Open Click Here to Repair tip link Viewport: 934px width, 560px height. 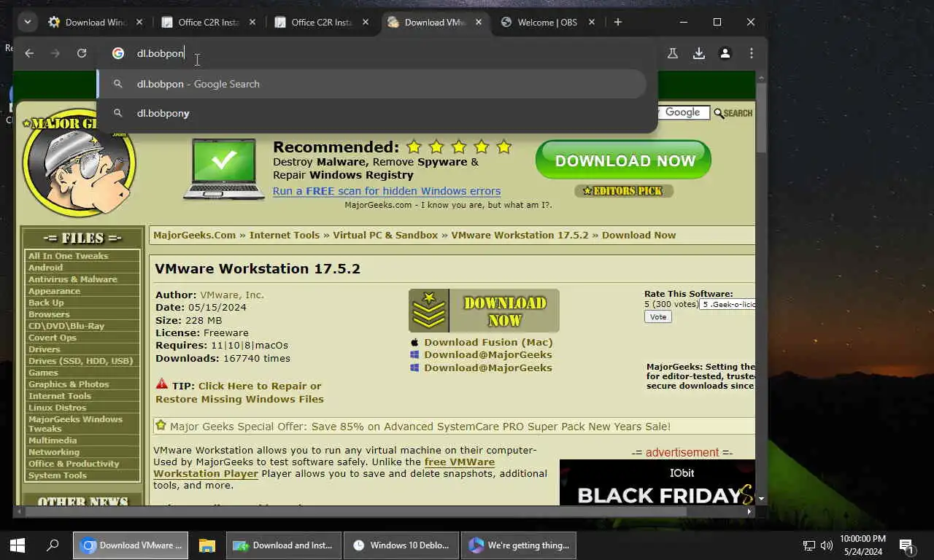(239, 392)
